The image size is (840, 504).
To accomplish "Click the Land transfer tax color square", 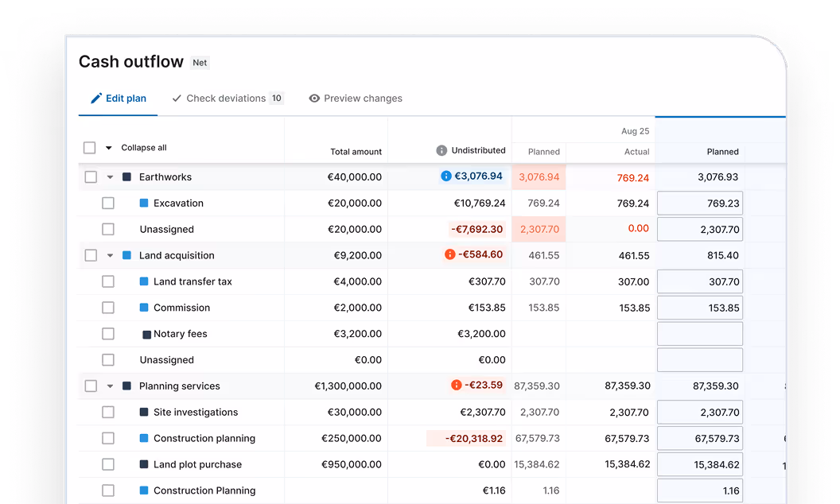I will (x=144, y=281).
